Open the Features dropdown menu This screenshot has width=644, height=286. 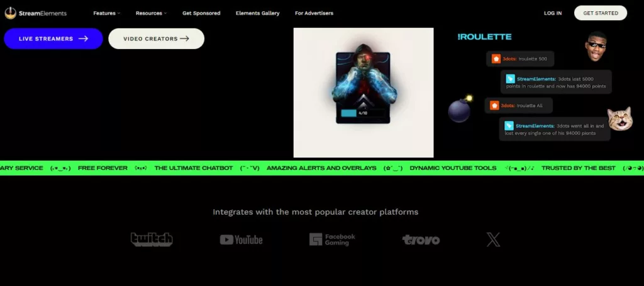pos(106,13)
